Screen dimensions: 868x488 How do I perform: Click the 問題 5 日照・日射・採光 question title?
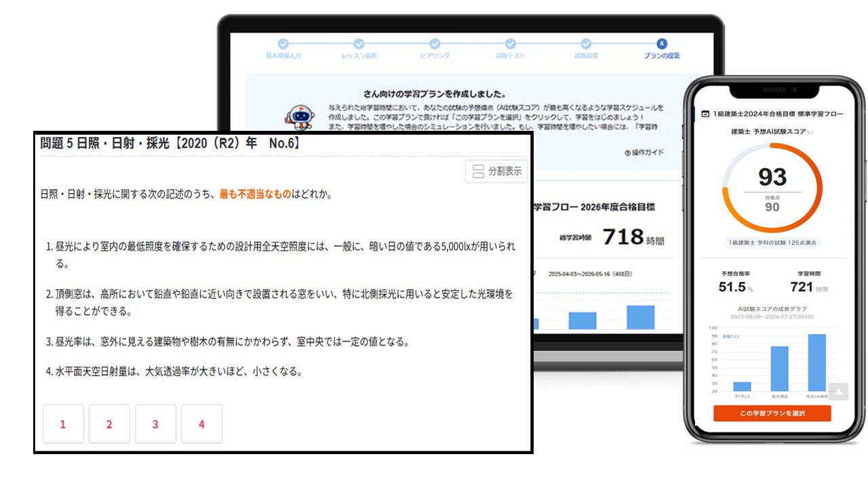(x=170, y=143)
